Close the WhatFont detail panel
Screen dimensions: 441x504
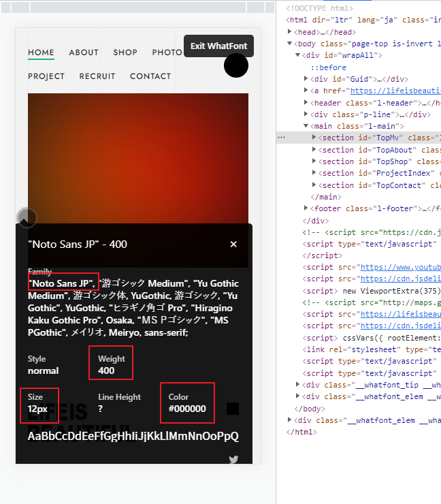[233, 245]
